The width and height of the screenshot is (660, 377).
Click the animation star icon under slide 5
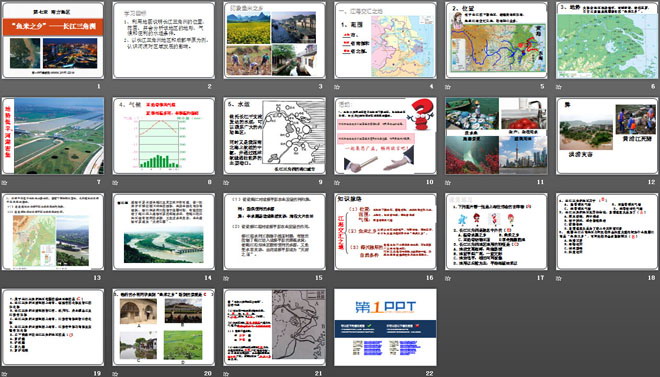(447, 87)
